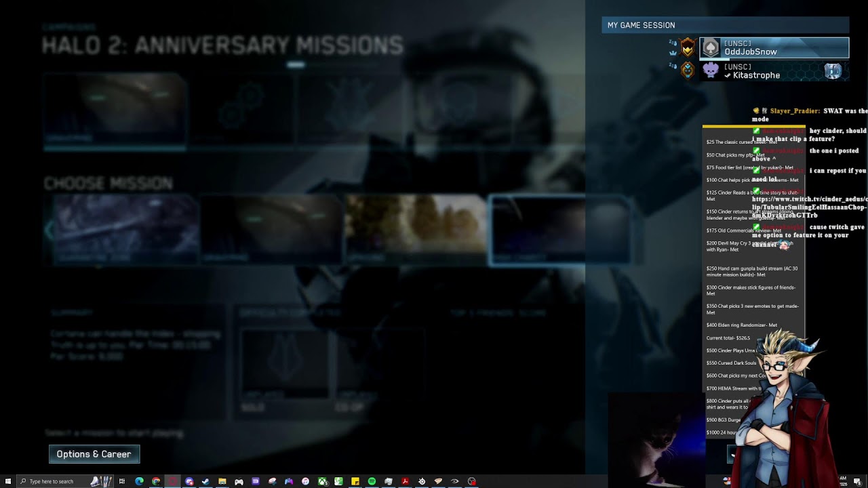
Task: Click the "$250 Hand cam gunpla build stream" goal
Action: point(752,271)
